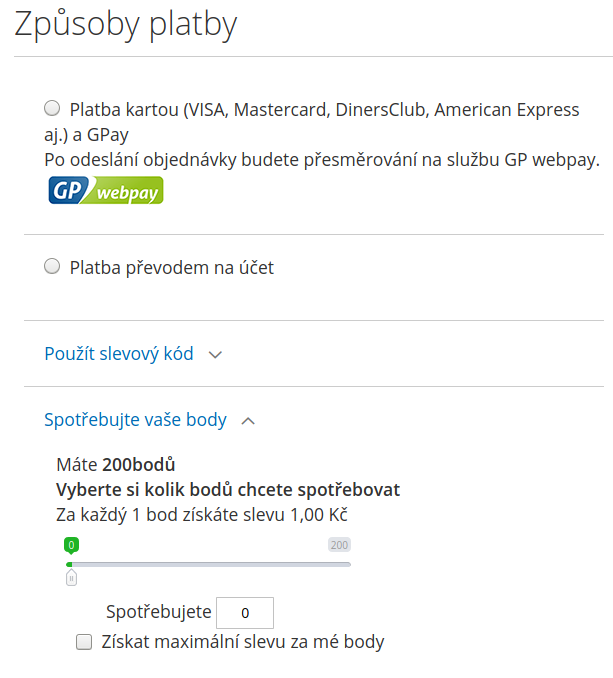Click the chevron beside Použít slevový kód
613x678 pixels.
pos(215,354)
